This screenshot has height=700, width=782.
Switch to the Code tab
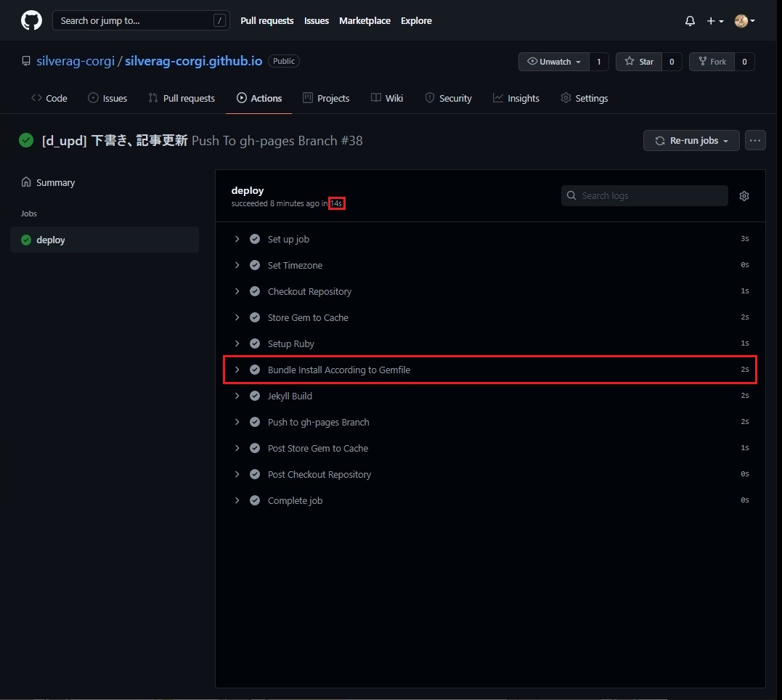point(49,98)
